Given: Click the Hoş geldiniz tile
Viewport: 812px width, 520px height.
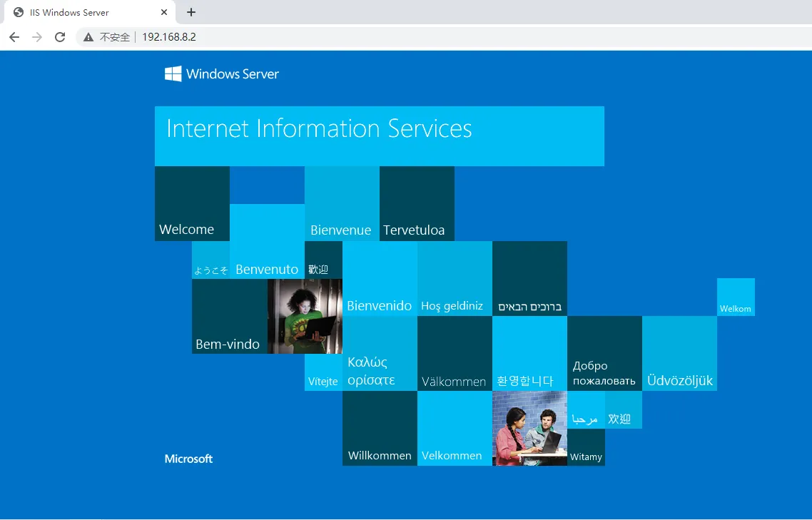Looking at the screenshot, I should pyautogui.click(x=455, y=278).
